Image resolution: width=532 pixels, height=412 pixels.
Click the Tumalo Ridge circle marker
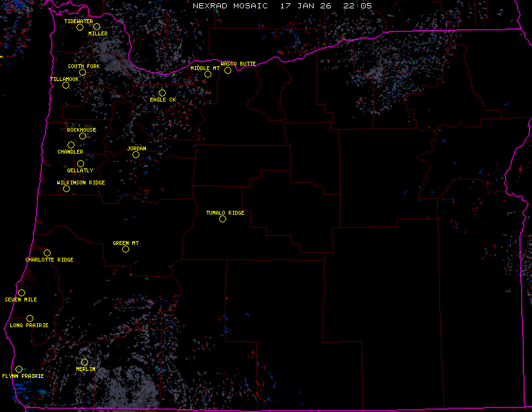point(223,219)
